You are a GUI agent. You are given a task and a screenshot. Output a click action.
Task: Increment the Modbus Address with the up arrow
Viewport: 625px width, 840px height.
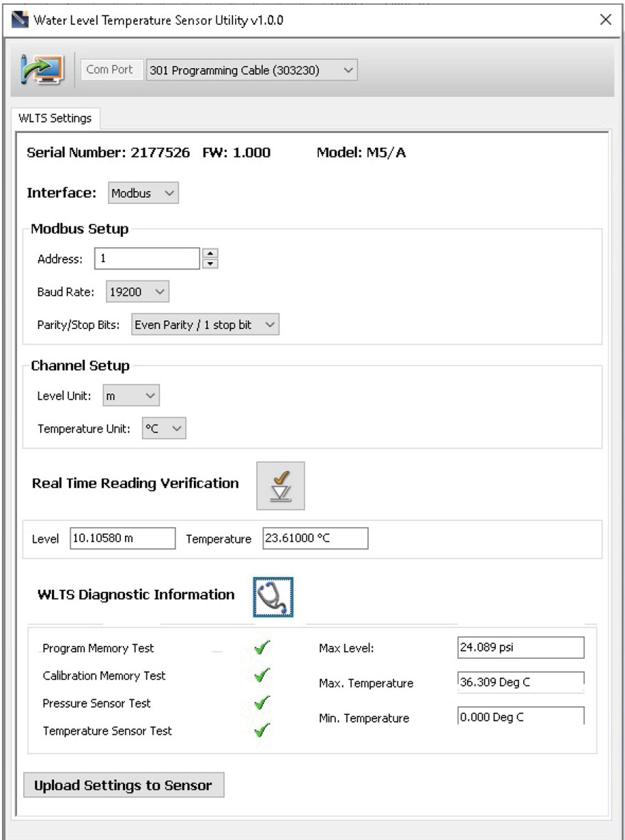point(211,253)
